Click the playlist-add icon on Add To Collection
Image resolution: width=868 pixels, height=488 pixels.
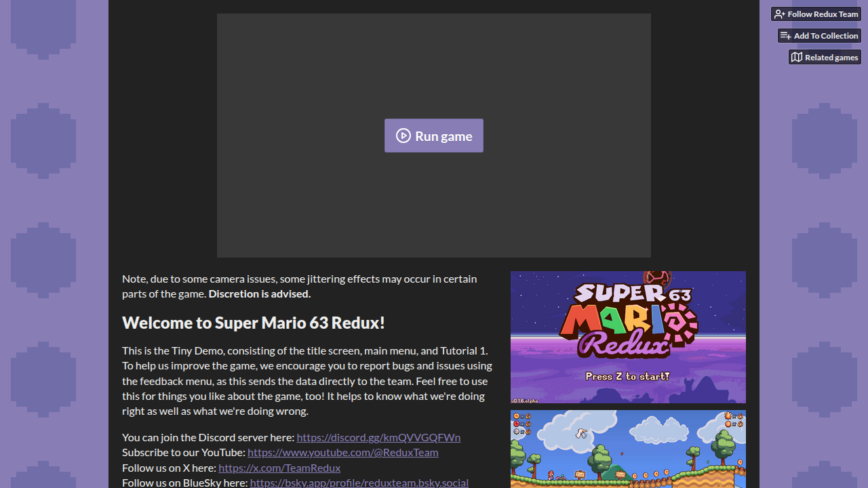[x=786, y=36]
